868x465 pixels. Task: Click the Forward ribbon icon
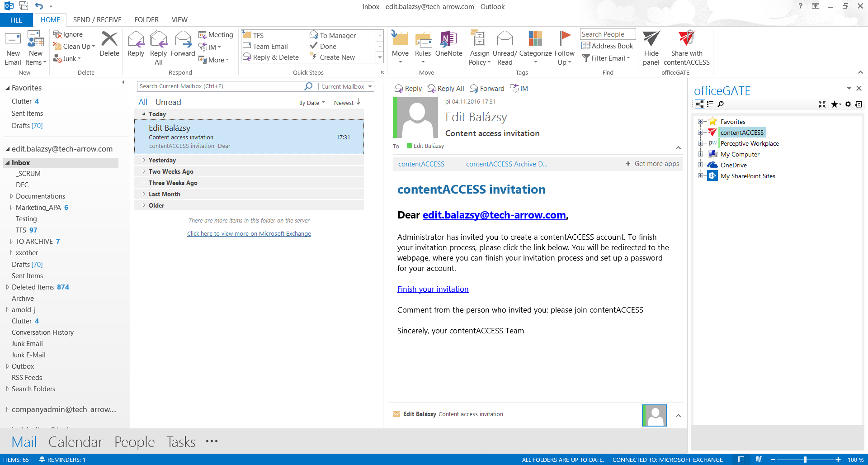183,40
